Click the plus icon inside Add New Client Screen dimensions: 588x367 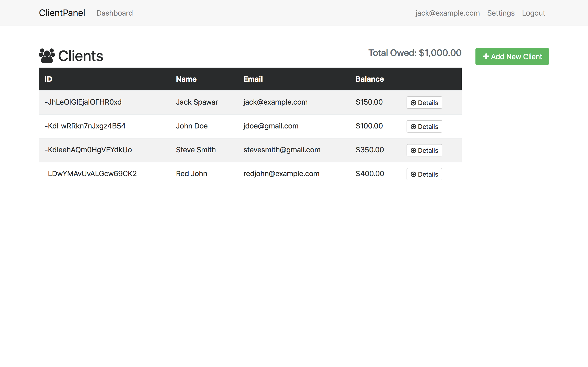pyautogui.click(x=486, y=56)
